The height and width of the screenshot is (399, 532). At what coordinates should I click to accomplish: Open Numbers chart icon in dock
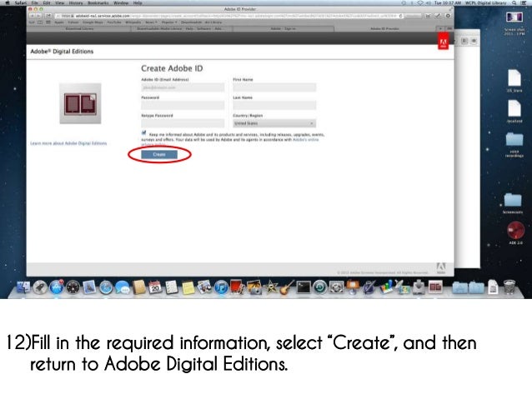click(385, 287)
